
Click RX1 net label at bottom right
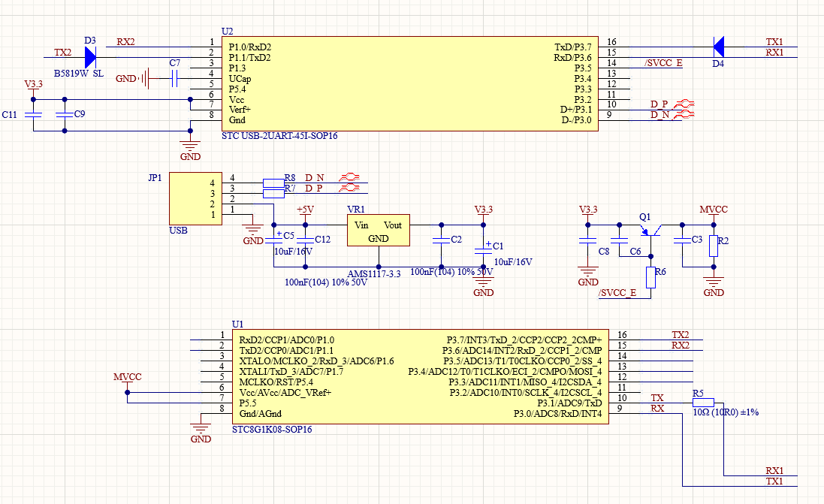774,471
